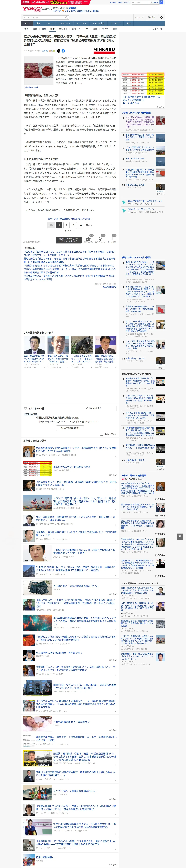The width and height of the screenshot is (186, 868).
Task: Go to page 3 of the article
Action: [74, 225]
